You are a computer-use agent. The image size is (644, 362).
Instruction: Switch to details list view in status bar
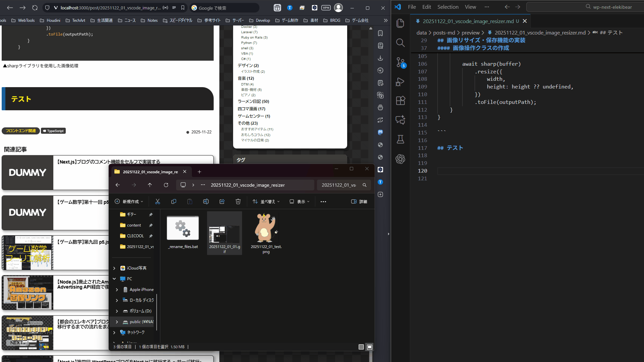click(x=361, y=347)
